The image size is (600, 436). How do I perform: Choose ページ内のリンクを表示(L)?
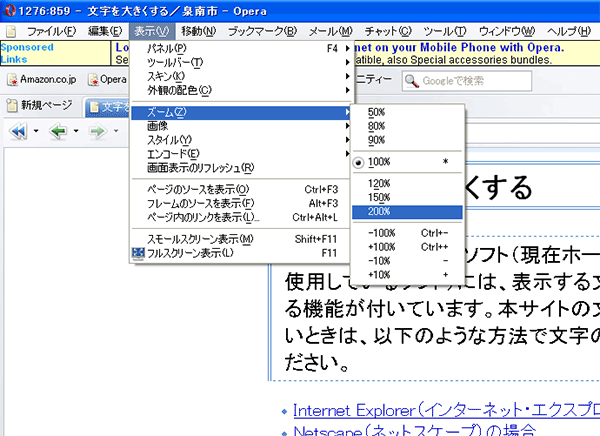[240, 217]
